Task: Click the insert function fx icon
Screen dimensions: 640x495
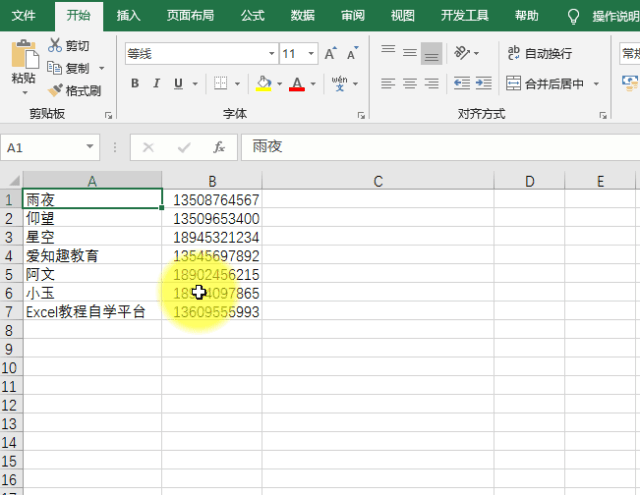Action: (219, 147)
